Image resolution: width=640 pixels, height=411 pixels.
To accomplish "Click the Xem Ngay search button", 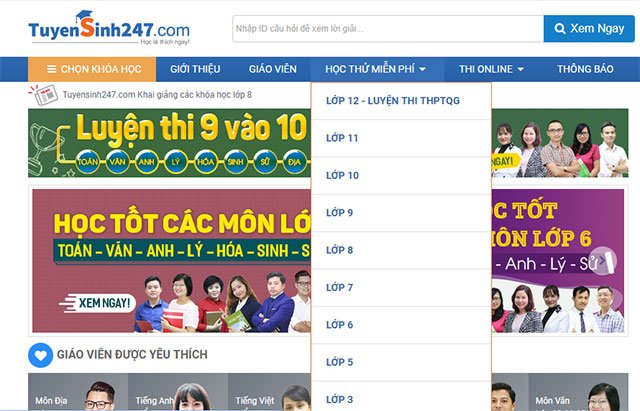I will 589,29.
